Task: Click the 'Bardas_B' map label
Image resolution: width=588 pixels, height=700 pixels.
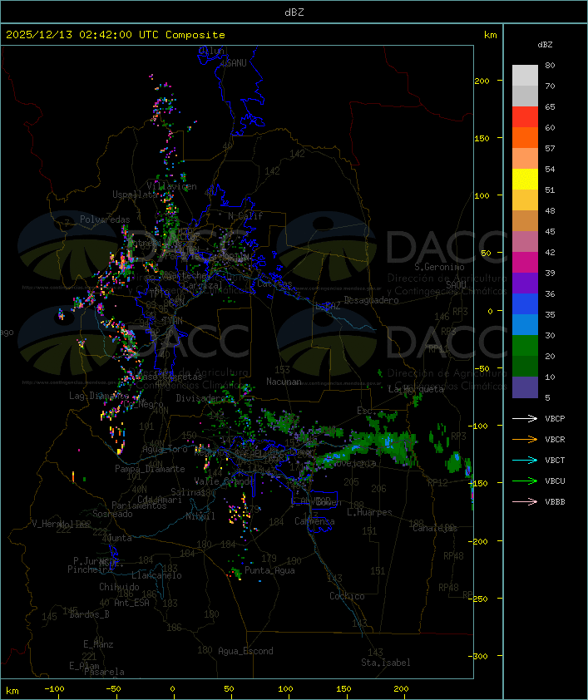Action: [x=89, y=614]
